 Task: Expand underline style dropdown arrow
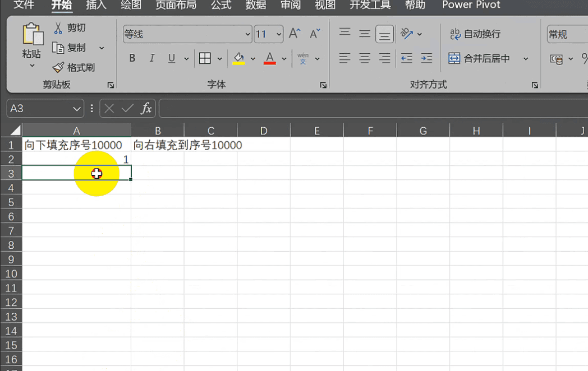point(186,59)
